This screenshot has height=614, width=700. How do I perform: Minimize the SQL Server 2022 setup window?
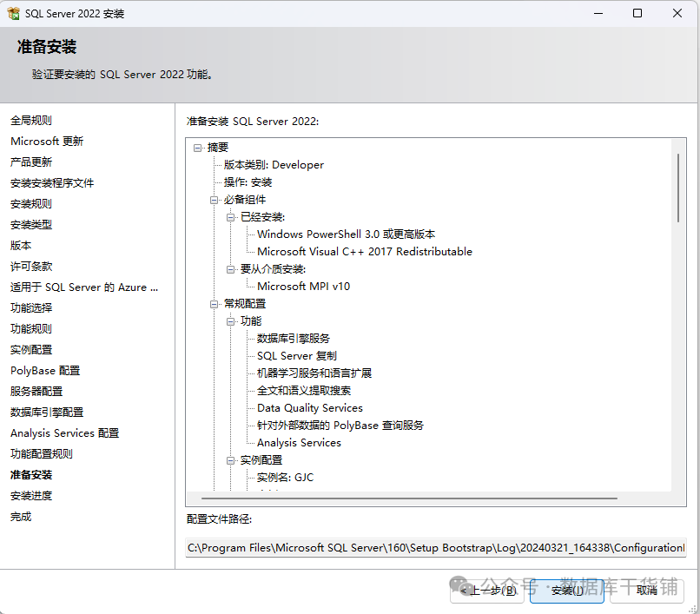tap(598, 13)
